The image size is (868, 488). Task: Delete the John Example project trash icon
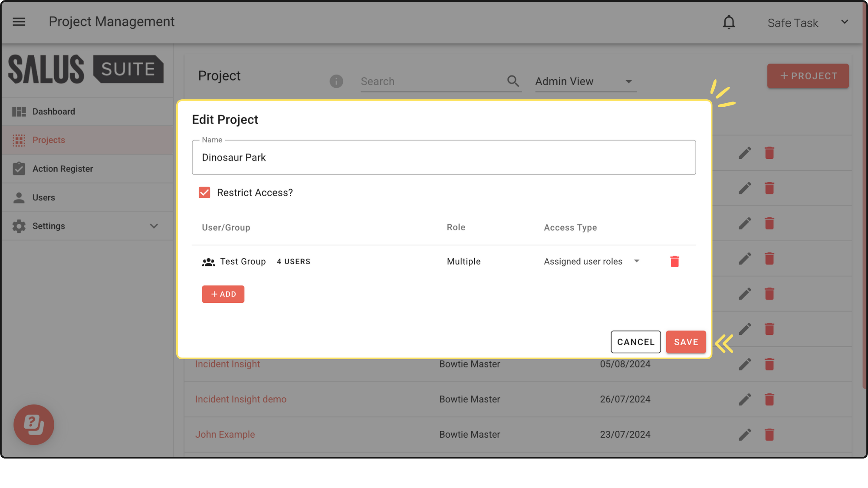(769, 434)
